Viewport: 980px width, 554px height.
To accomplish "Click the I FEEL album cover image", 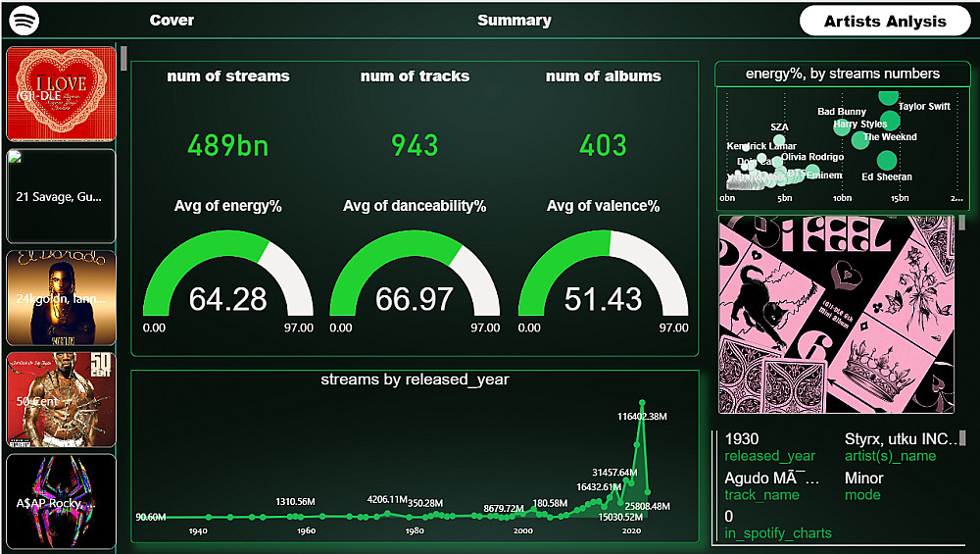I will pyautogui.click(x=836, y=315).
